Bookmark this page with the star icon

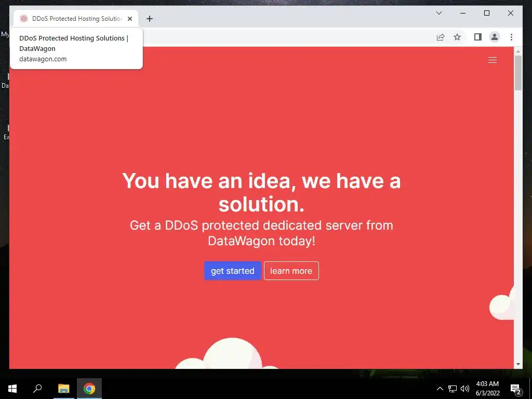point(457,37)
